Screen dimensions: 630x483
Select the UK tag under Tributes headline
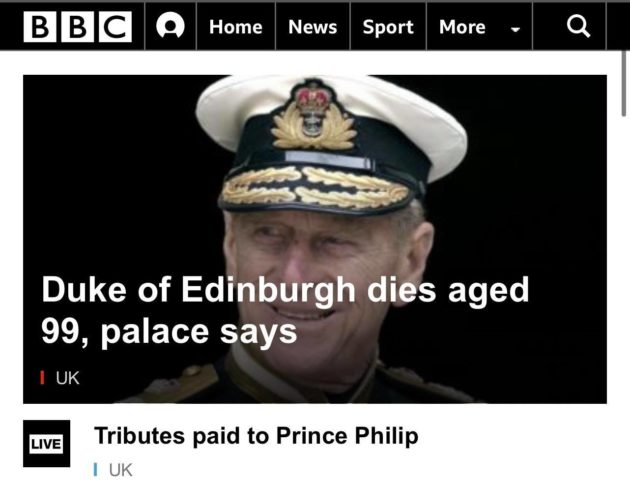click(121, 470)
